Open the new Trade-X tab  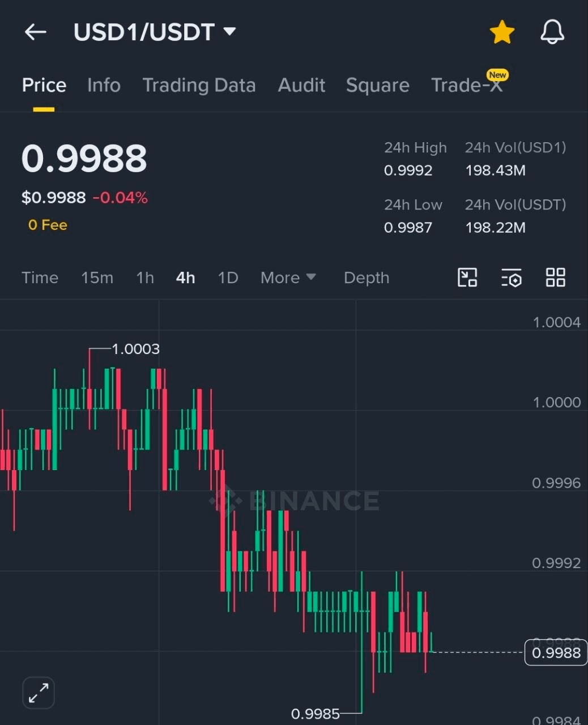(466, 85)
